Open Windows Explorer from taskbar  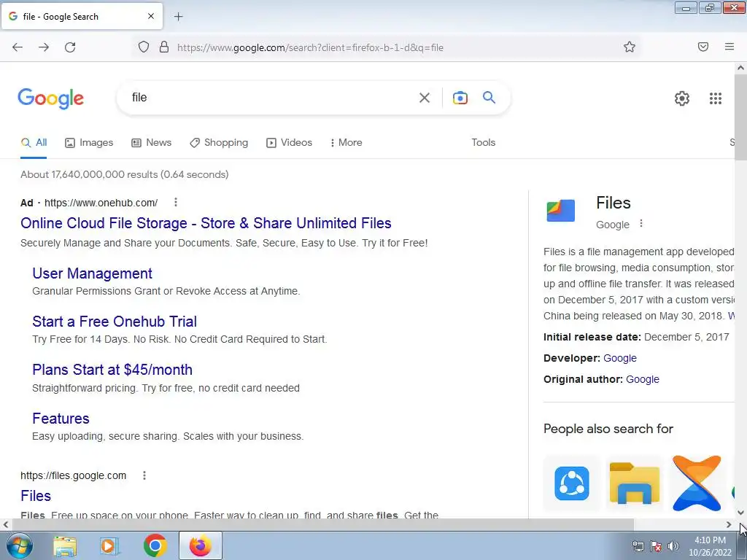pyautogui.click(x=65, y=545)
